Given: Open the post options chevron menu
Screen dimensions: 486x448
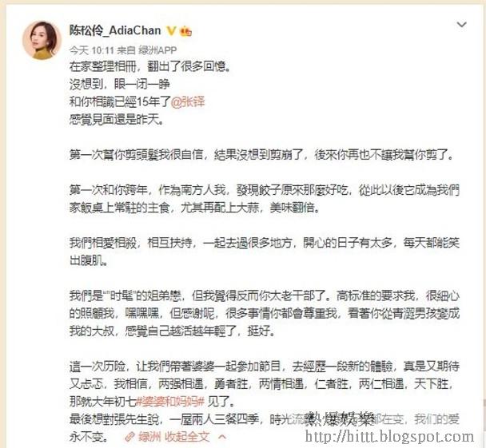Looking at the screenshot, I should pyautogui.click(x=462, y=25).
